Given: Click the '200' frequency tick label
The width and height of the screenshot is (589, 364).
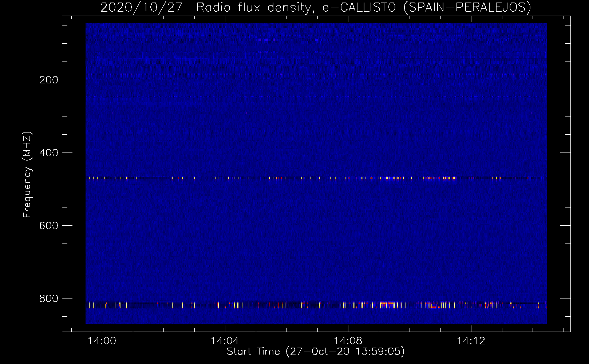Looking at the screenshot, I should pyautogui.click(x=49, y=80).
